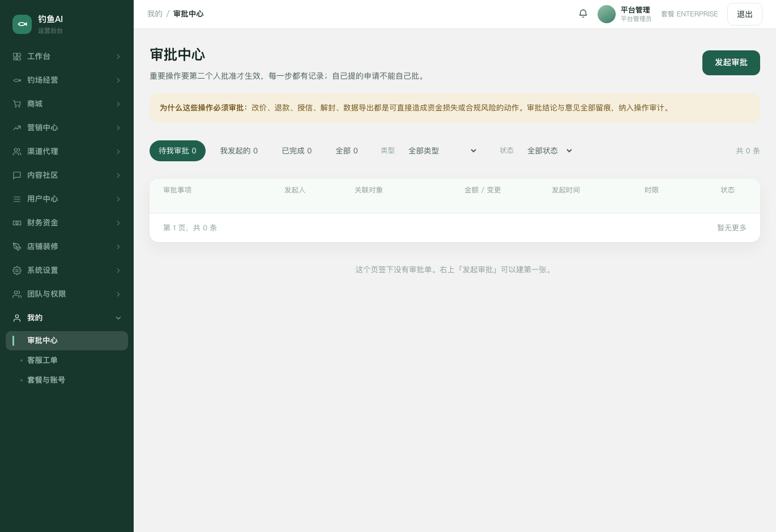The height and width of the screenshot is (532, 776).
Task: Open the 全部状态 status dropdown
Action: pyautogui.click(x=550, y=151)
